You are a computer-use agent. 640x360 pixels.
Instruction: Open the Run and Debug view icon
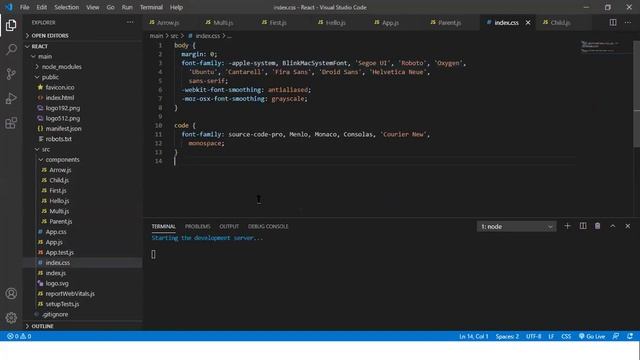point(11,98)
